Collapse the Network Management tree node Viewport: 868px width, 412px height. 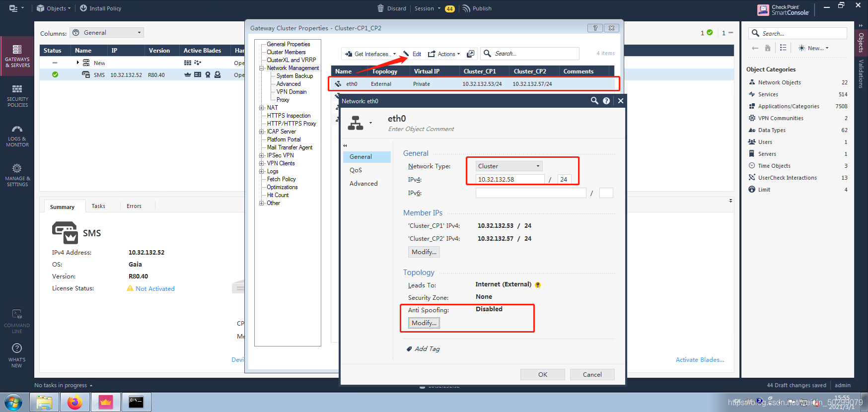[x=261, y=68]
